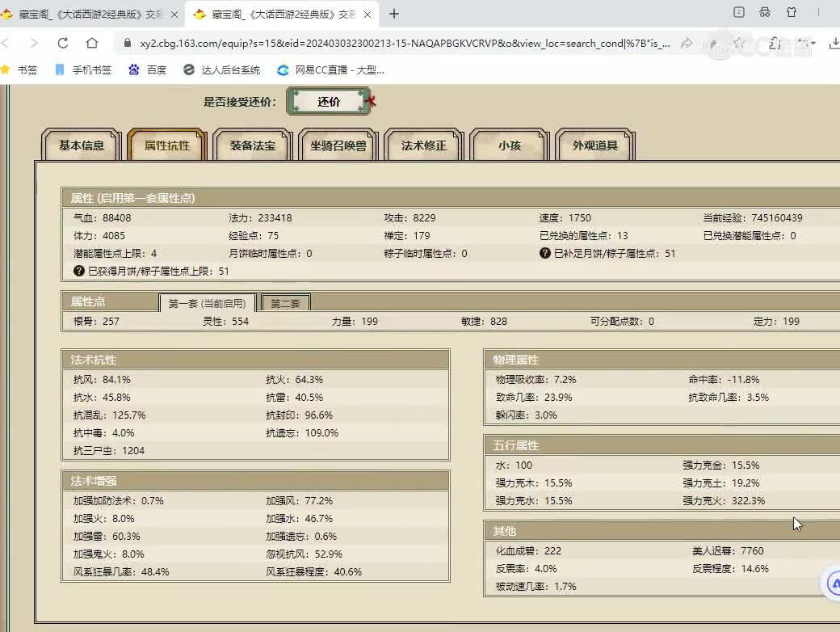The image size is (840, 632).
Task: Click the shirt skin icon in title bar
Action: coord(792,12)
